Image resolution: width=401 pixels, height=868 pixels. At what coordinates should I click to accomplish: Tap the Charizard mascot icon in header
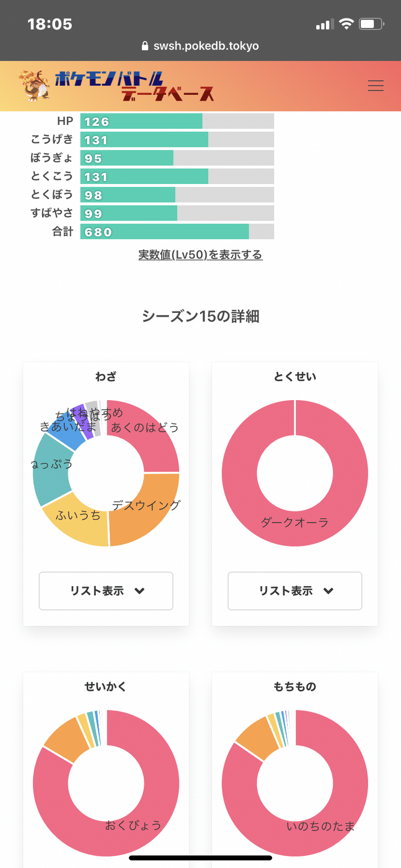[x=35, y=86]
